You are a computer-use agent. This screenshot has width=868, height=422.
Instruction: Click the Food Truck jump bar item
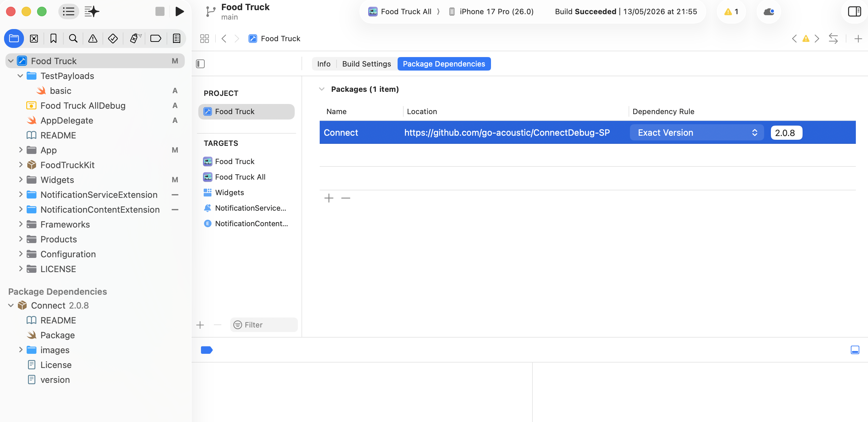[x=274, y=38]
